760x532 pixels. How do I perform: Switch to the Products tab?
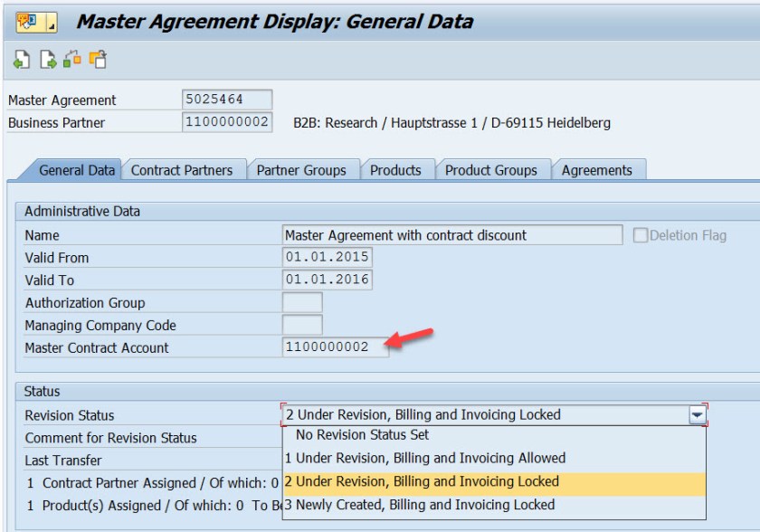click(x=395, y=171)
